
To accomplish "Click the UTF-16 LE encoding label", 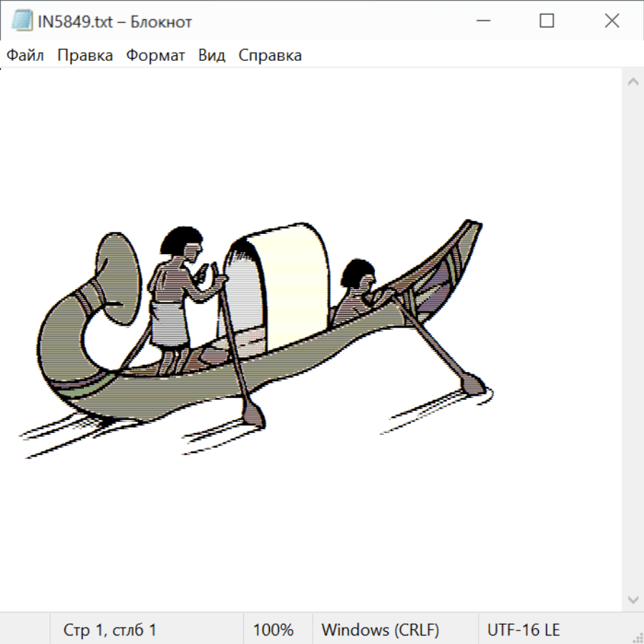I will (x=523, y=630).
